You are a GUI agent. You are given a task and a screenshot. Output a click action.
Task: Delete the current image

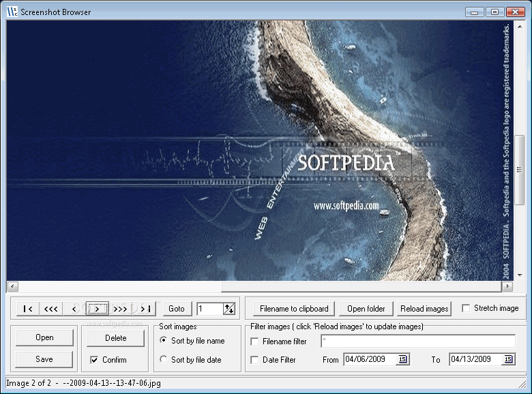point(116,338)
